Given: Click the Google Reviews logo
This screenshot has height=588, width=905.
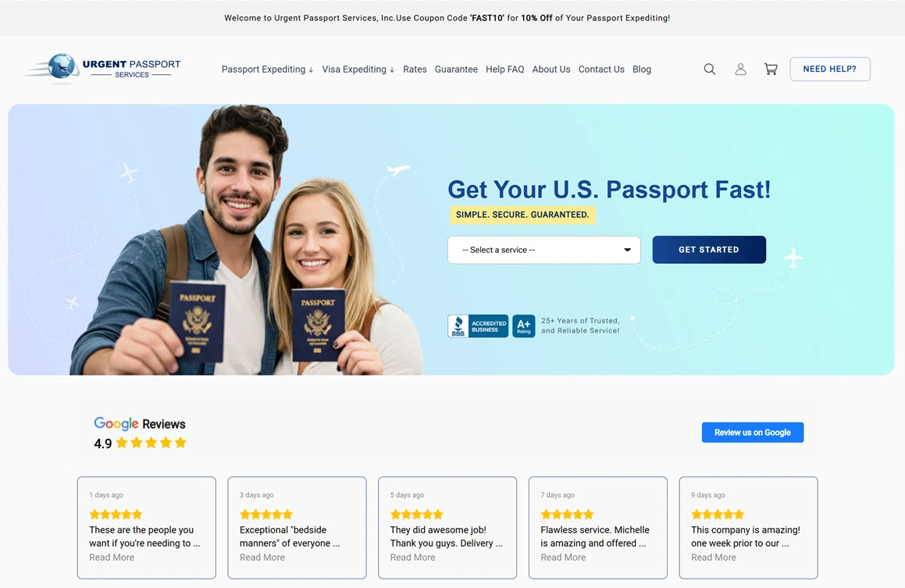Looking at the screenshot, I should point(140,423).
